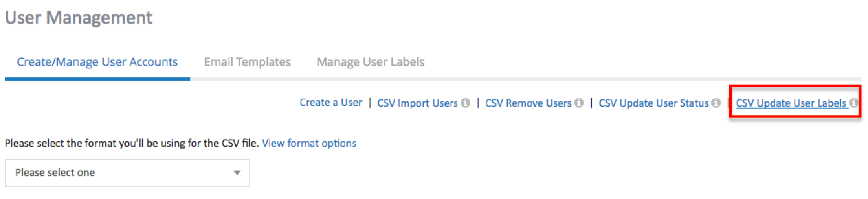Click the CSV file format instruction text

click(x=132, y=143)
